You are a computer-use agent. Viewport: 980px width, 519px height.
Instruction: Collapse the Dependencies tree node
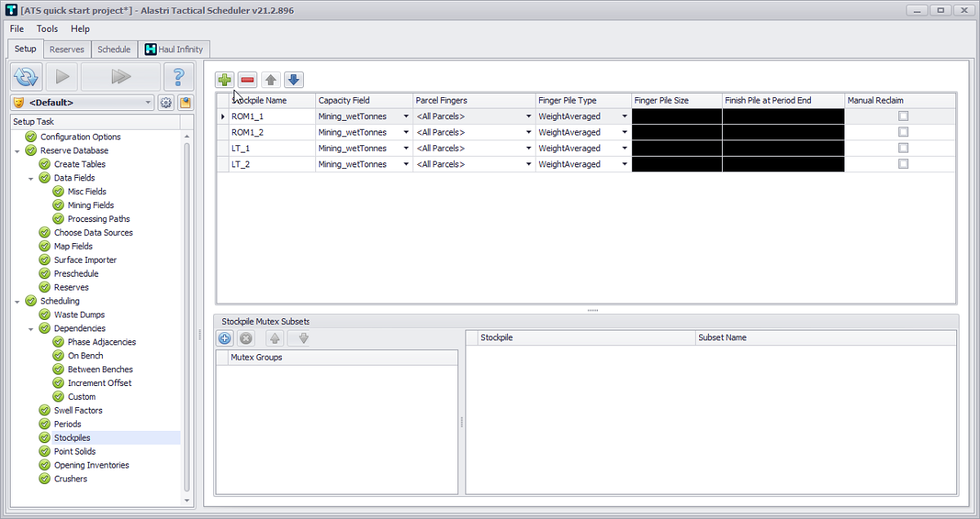tap(31, 329)
